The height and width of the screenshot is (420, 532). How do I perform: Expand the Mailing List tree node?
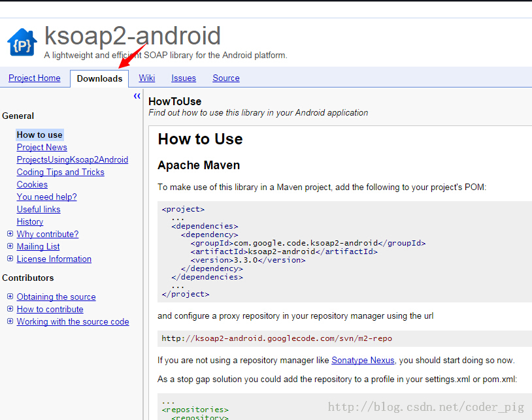click(10, 246)
